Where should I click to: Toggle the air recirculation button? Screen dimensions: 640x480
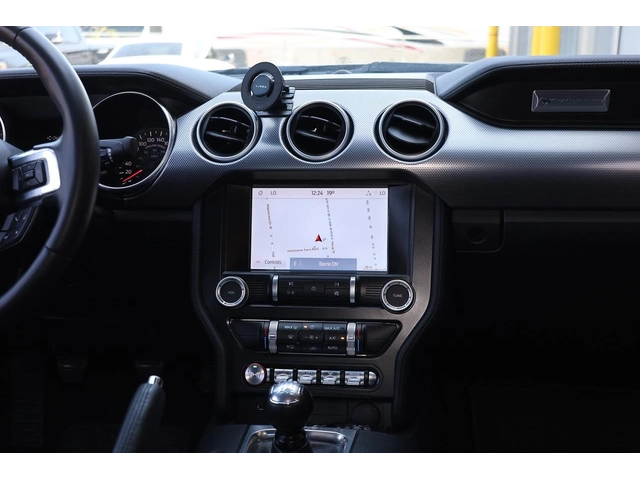312,348
